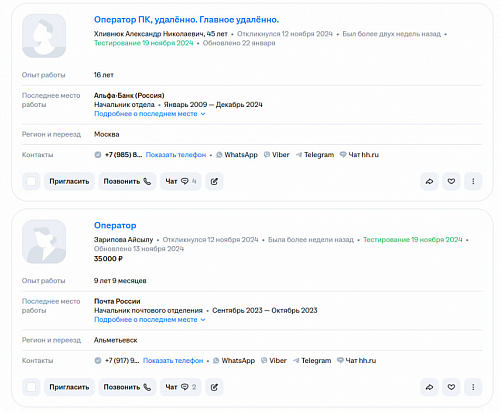Open Чат button with 4 messages
This screenshot has width=500, height=412.
[x=181, y=181]
